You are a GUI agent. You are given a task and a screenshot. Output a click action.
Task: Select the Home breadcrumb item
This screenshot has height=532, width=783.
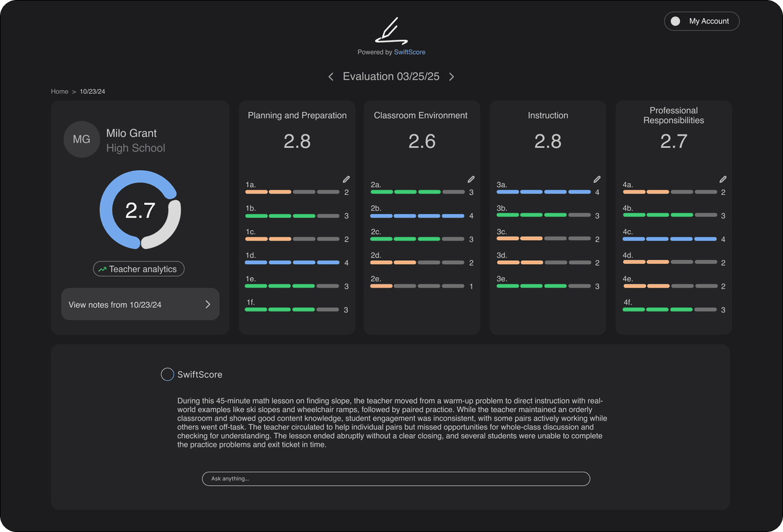click(59, 91)
